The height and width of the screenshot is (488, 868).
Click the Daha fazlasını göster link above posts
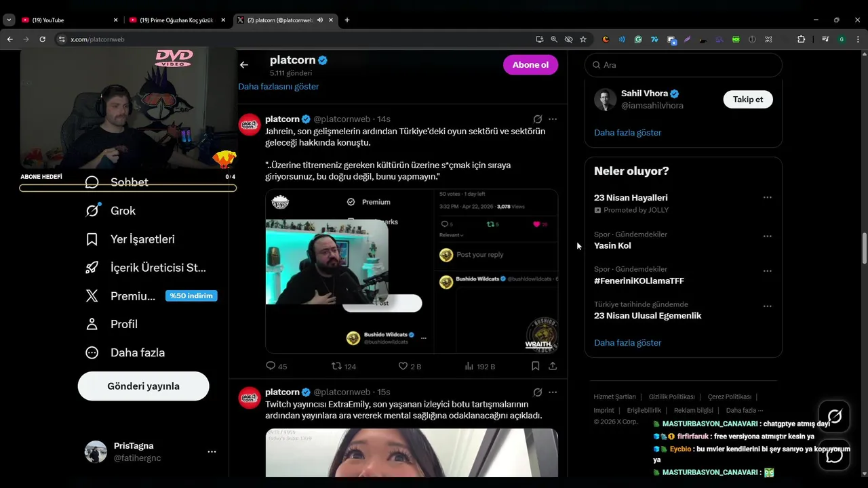[x=278, y=87]
